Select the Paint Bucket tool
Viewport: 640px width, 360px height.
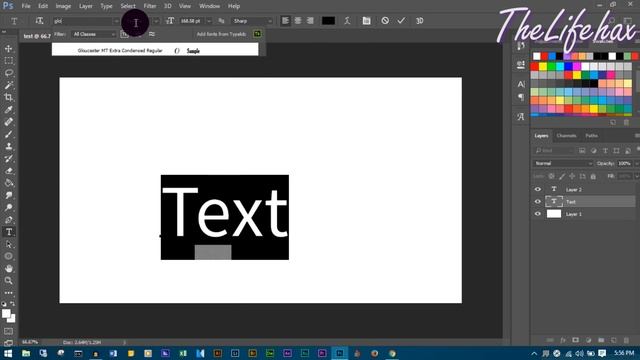(9, 183)
